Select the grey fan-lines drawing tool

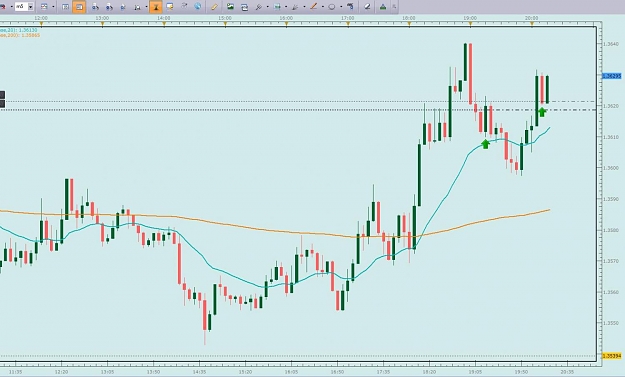point(295,6)
